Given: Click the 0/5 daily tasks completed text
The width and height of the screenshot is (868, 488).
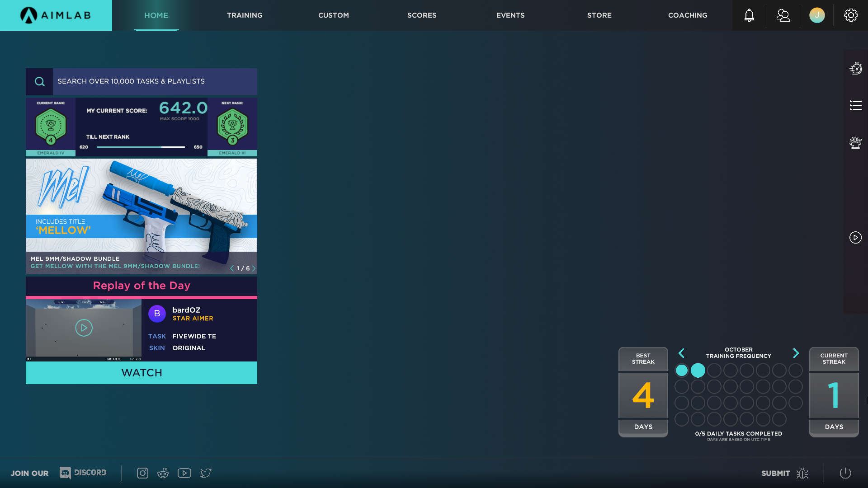Looking at the screenshot, I should tap(739, 433).
